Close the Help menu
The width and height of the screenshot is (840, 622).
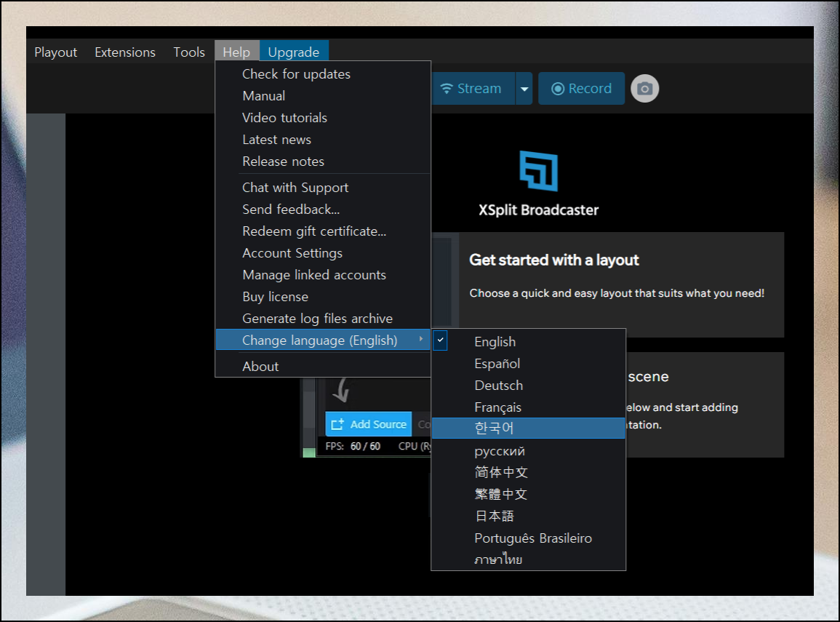pyautogui.click(x=237, y=52)
